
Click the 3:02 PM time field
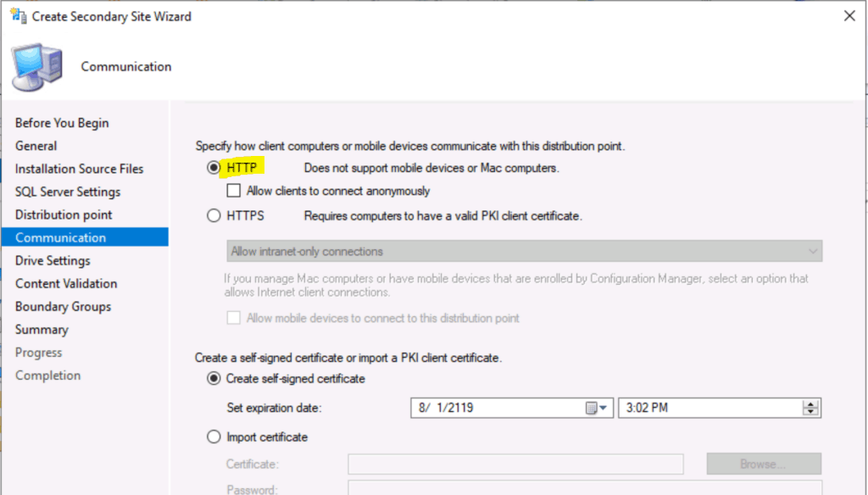(x=719, y=408)
